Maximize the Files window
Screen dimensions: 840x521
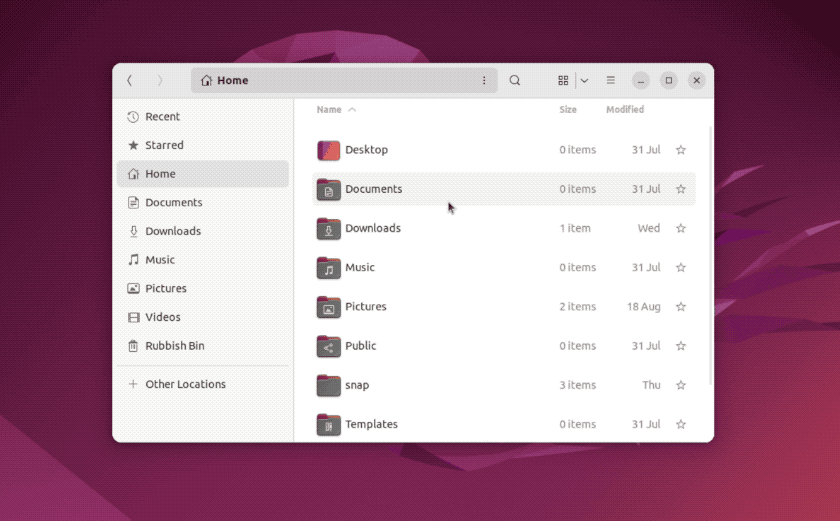click(669, 80)
